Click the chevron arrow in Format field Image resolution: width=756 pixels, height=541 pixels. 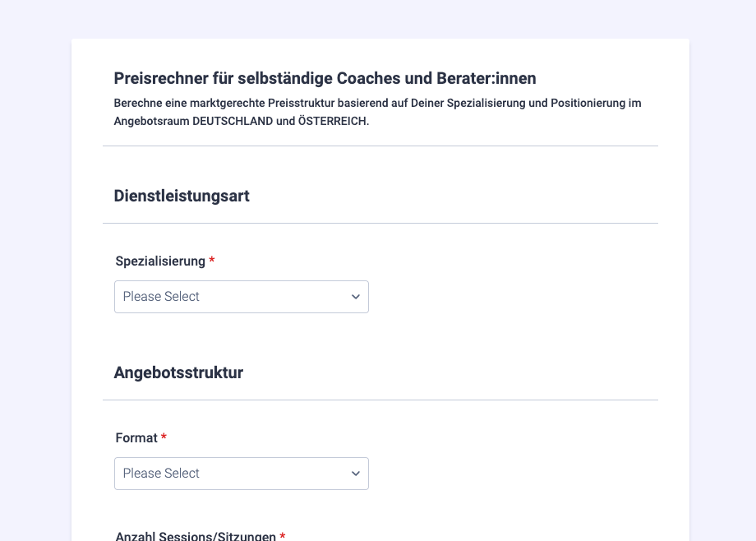(x=356, y=474)
